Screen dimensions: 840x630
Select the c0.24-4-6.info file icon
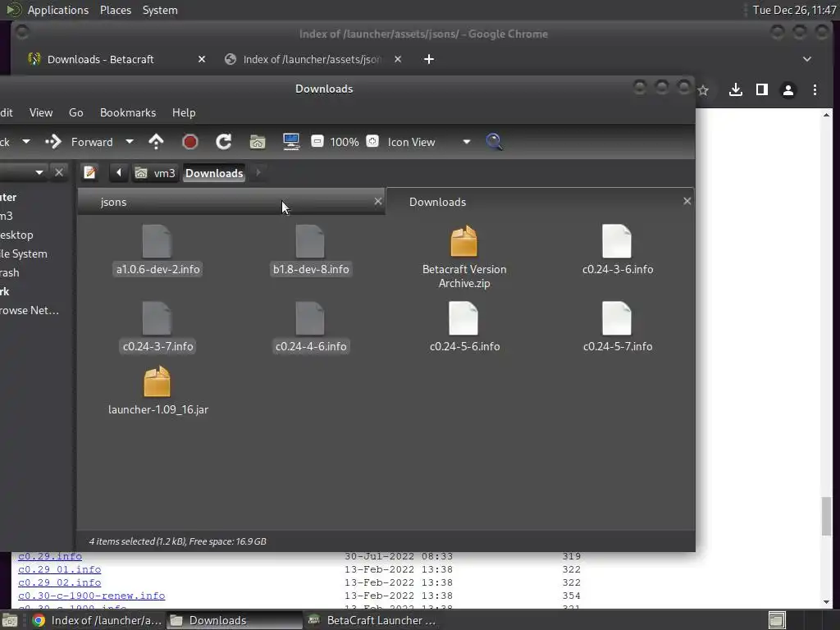(310, 318)
